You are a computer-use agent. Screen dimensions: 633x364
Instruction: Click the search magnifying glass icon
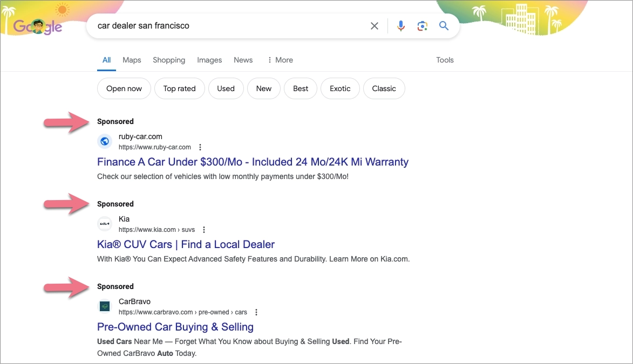[x=444, y=25]
